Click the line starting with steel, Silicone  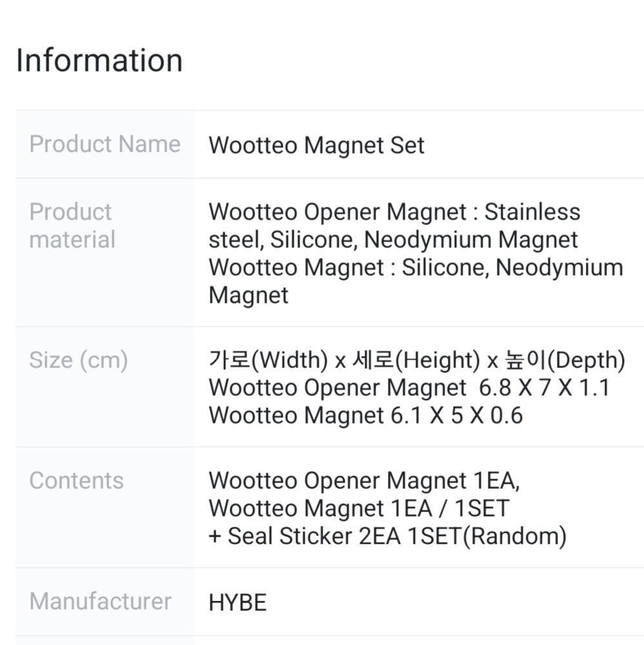(393, 240)
